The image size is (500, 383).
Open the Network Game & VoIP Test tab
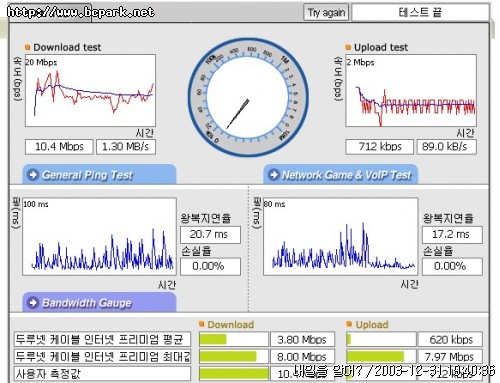[x=341, y=174]
